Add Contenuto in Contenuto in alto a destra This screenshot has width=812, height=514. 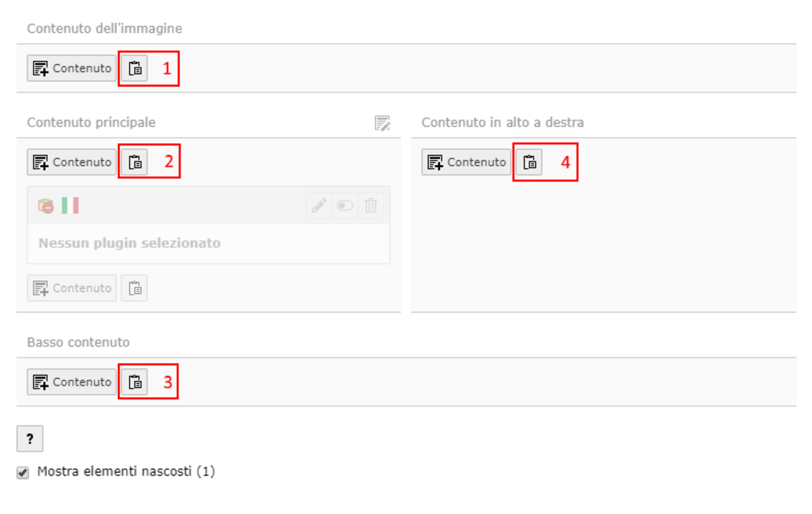point(466,162)
